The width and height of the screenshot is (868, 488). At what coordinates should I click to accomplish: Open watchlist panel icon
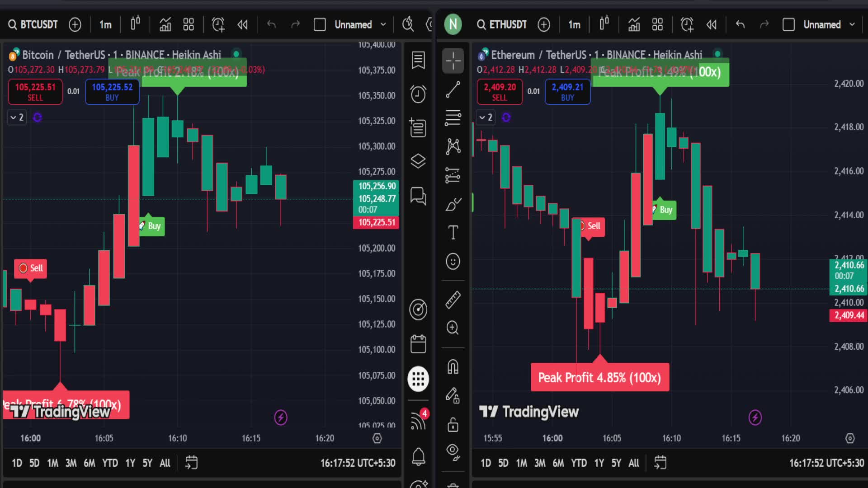tap(418, 60)
